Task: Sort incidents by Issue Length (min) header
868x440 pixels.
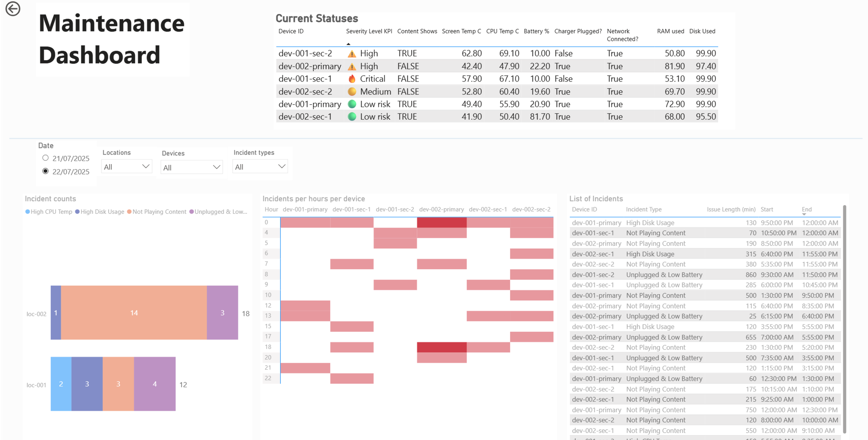Action: click(731, 209)
